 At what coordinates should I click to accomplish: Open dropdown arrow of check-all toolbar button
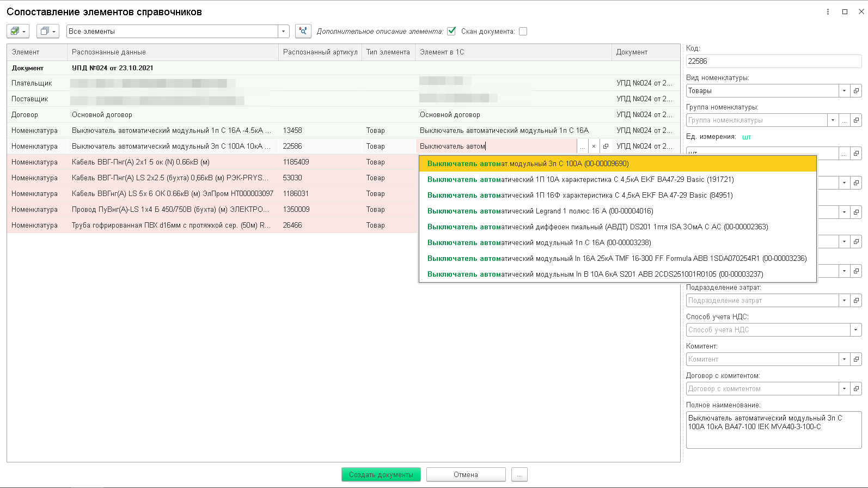[24, 32]
